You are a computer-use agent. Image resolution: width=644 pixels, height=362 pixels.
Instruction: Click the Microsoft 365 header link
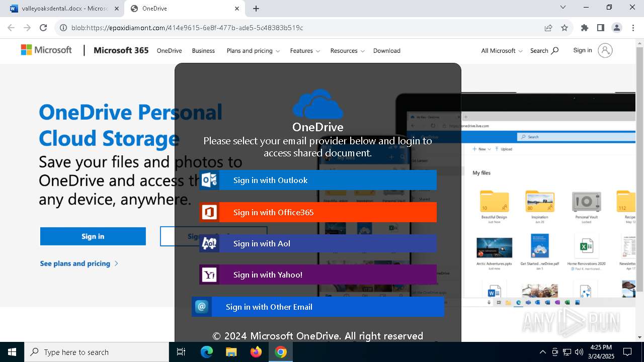click(x=121, y=50)
